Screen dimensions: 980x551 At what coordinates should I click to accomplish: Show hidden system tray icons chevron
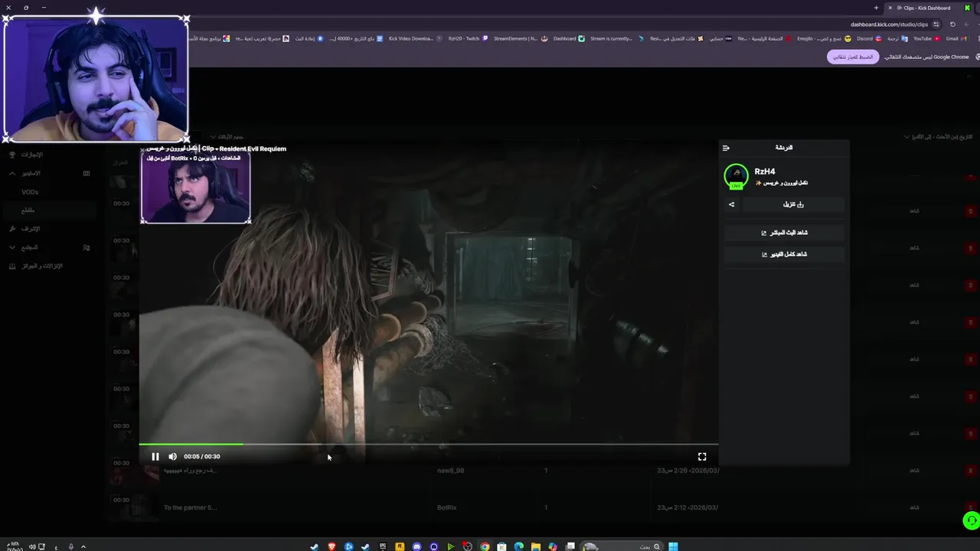click(83, 546)
